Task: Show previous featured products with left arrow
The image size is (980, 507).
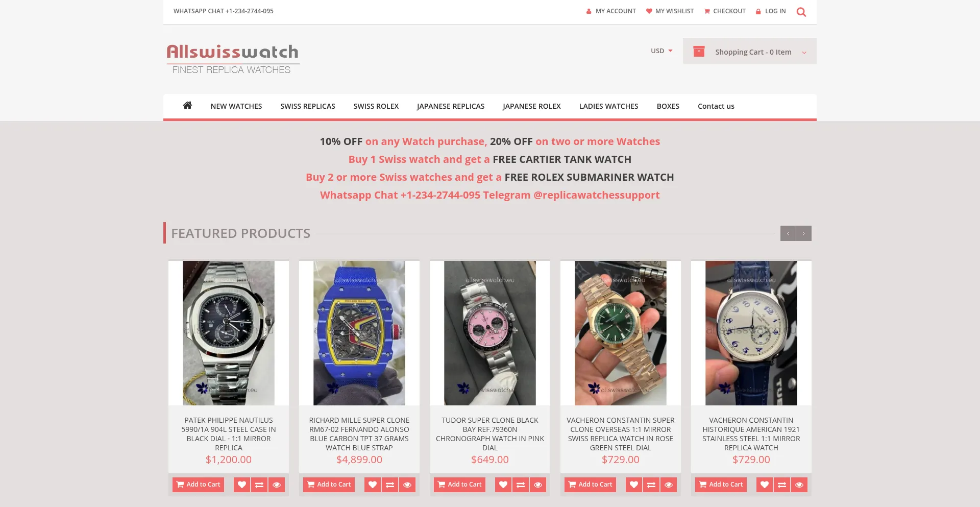Action: click(788, 233)
